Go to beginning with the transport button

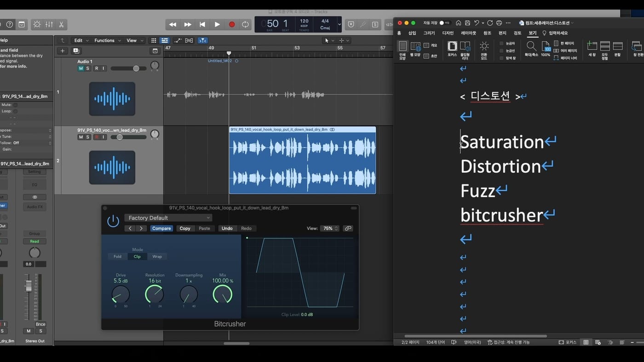coord(202,24)
